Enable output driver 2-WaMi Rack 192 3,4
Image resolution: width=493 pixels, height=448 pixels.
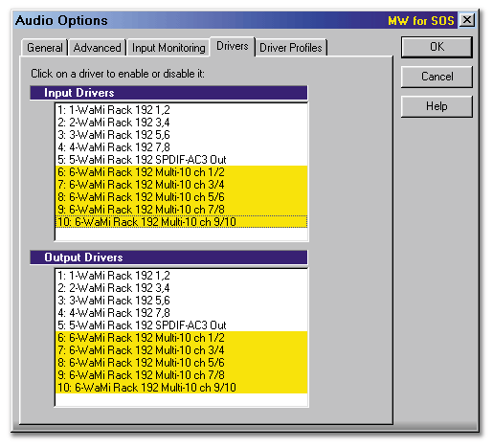[x=181, y=288]
